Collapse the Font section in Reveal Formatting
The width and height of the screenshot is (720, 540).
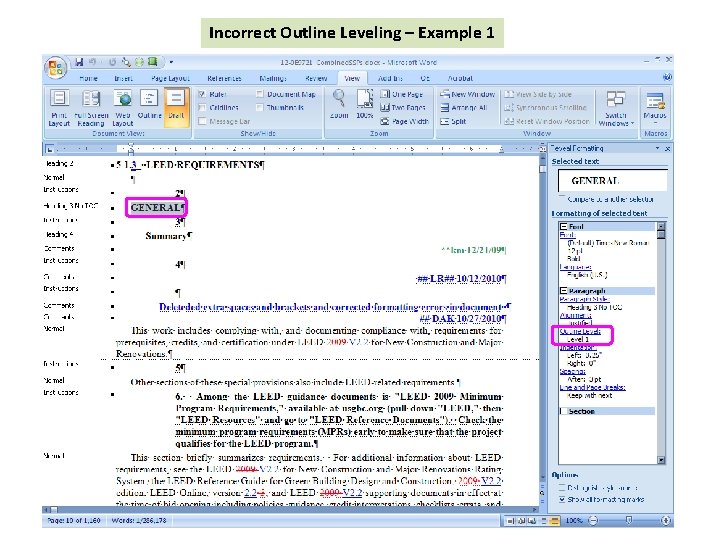tap(563, 226)
